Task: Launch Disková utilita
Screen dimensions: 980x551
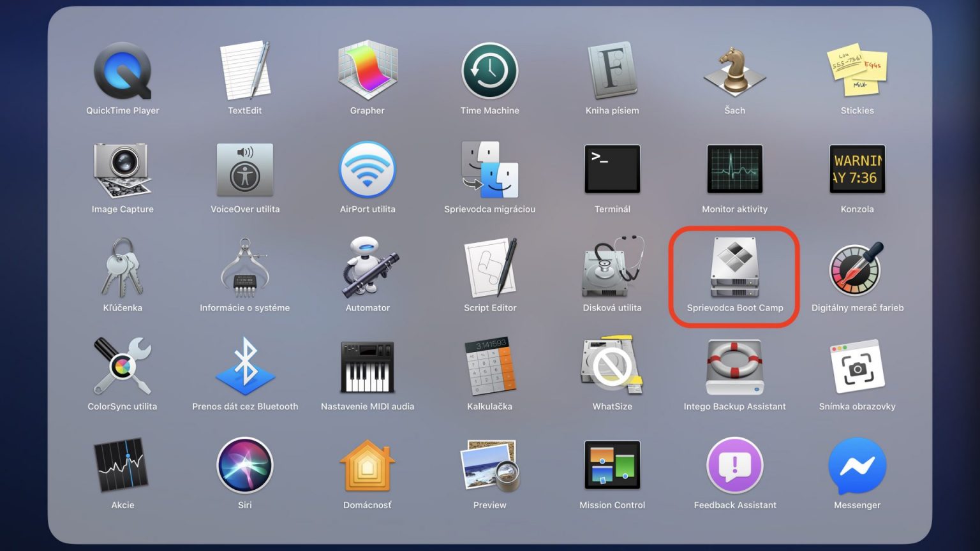Action: (612, 268)
